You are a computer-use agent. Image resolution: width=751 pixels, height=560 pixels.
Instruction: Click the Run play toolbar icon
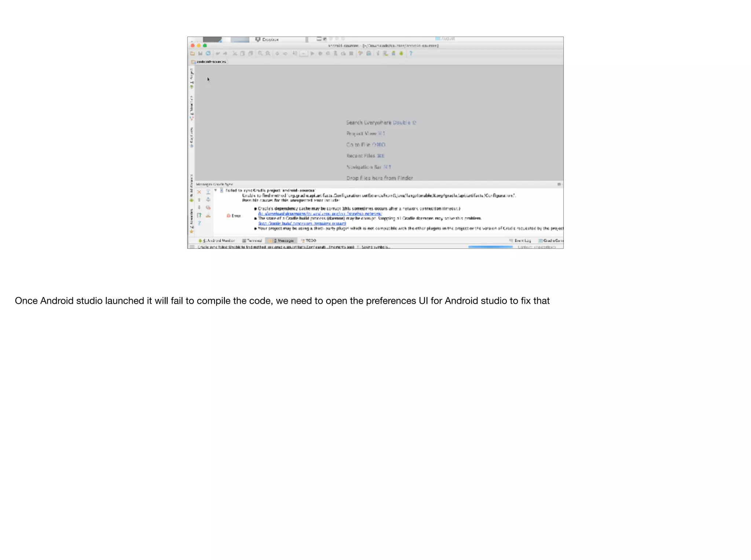point(312,54)
